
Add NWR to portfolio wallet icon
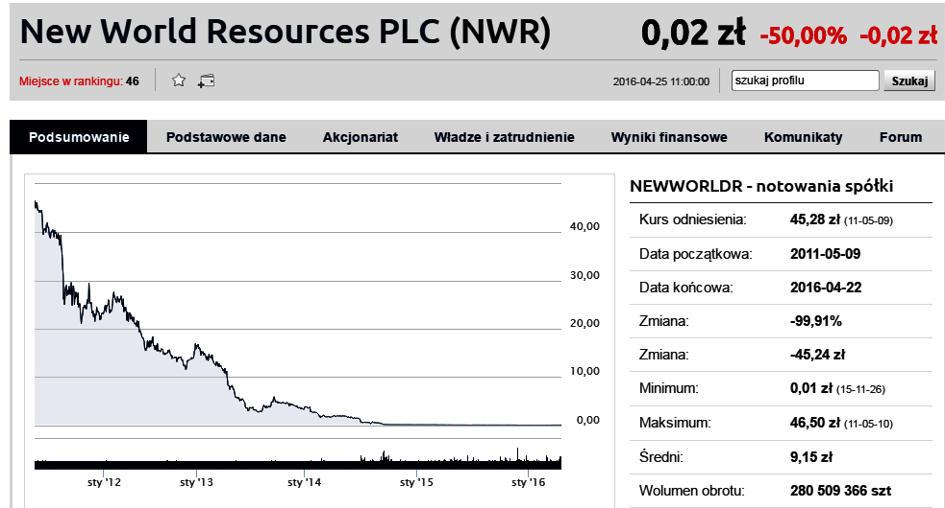point(206,81)
